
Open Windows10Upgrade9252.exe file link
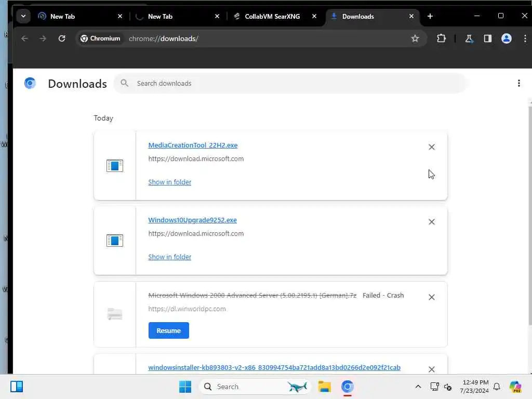[192, 220]
